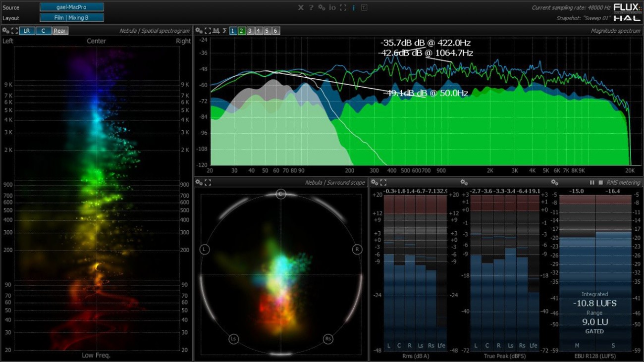
Task: Select spectrum curve slot 6
Action: tap(275, 30)
